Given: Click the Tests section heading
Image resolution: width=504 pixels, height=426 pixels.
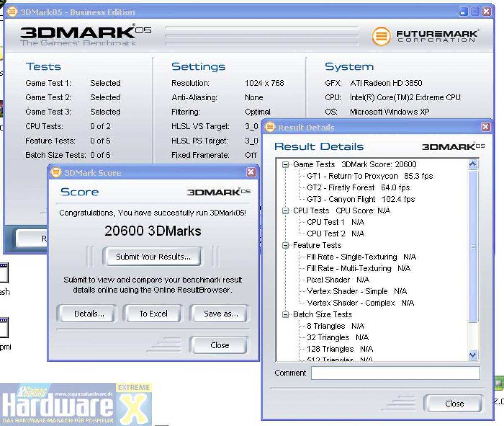Looking at the screenshot, I should pos(43,67).
